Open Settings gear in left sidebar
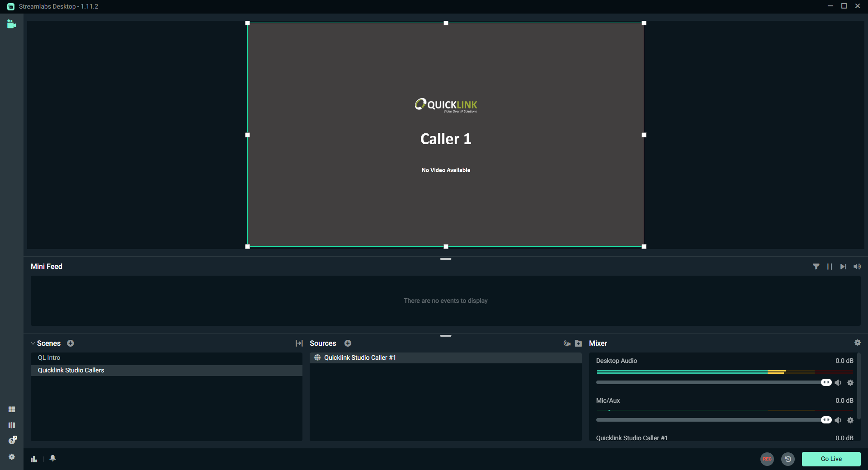This screenshot has width=868, height=470. (12, 457)
